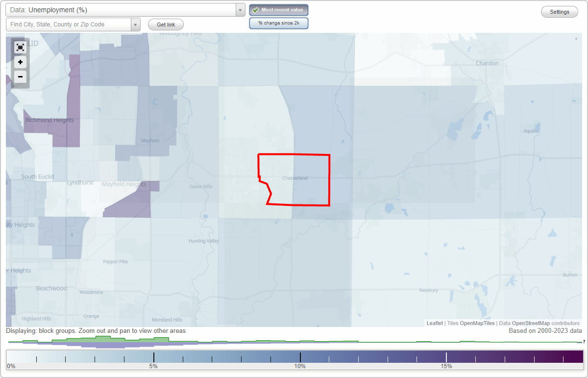588x378 pixels.
Task: Zoom out with the minus button
Action: (x=20, y=76)
